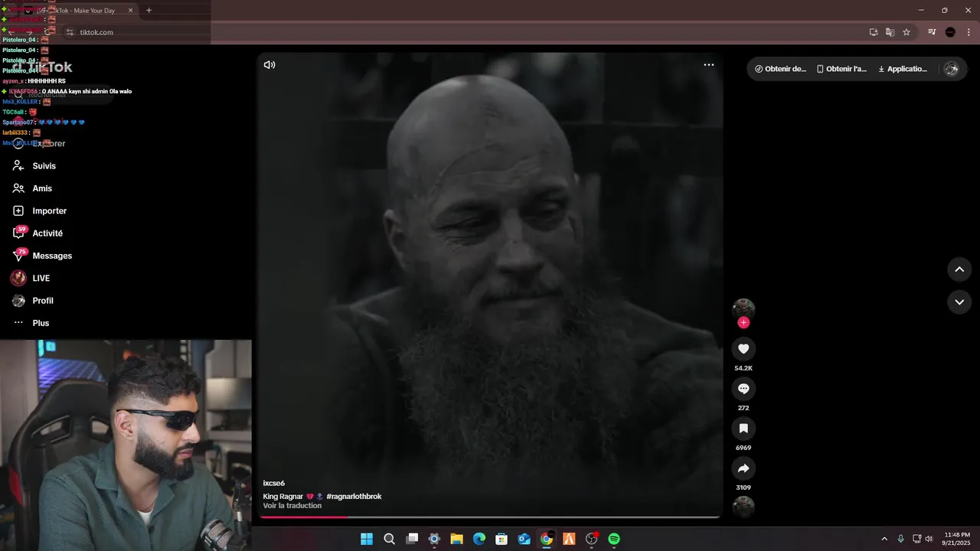Click the Application download button

tap(903, 69)
